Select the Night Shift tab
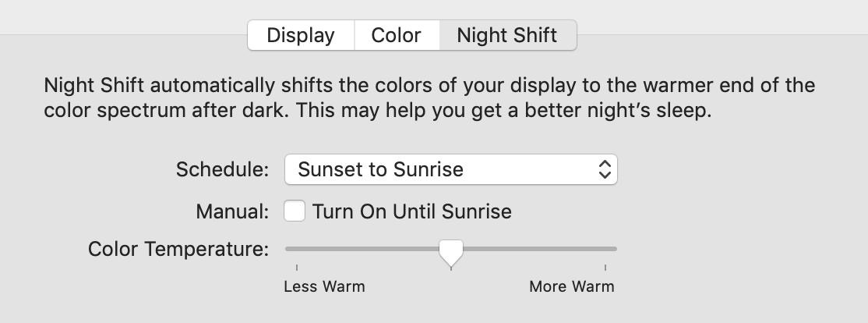Screen dimensions: 868x323 pos(507,36)
